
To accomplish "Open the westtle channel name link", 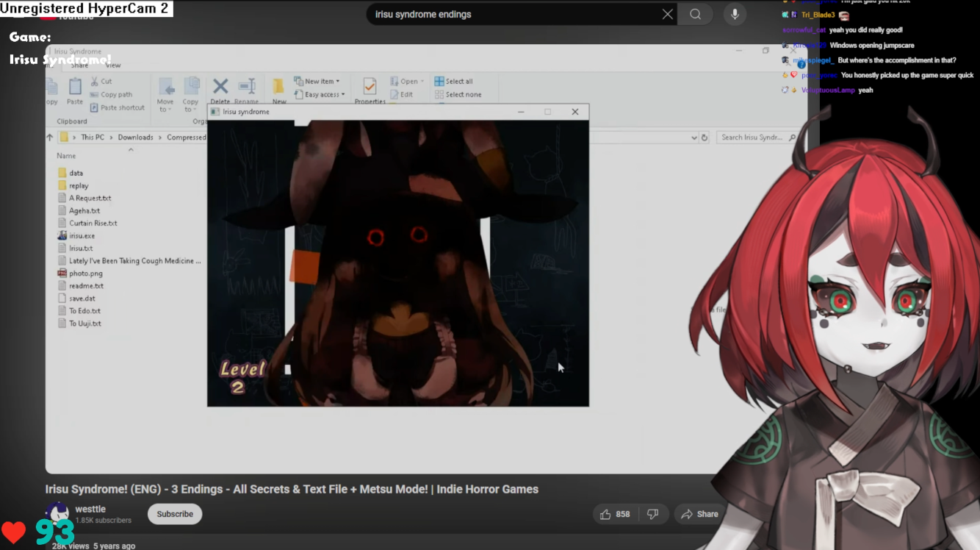I will coord(90,509).
